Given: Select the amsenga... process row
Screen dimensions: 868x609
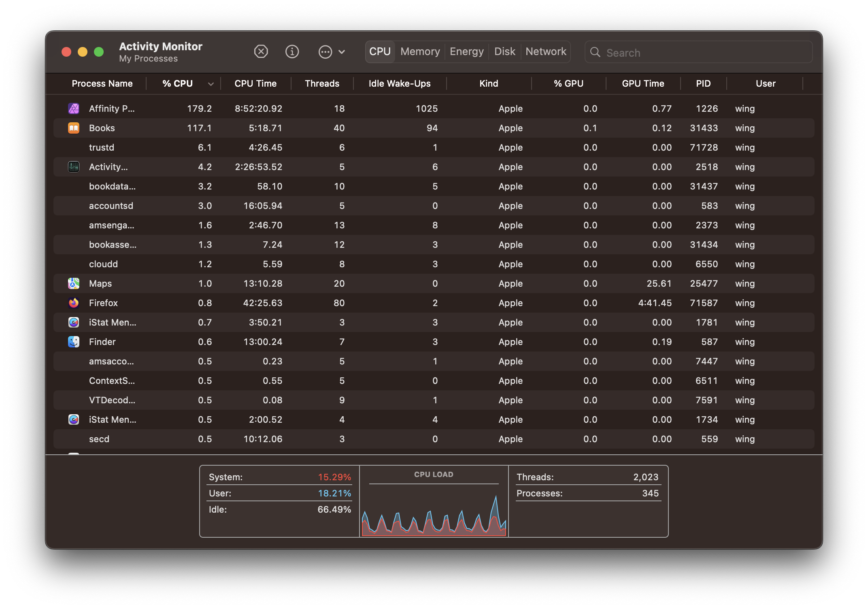Looking at the screenshot, I should pos(434,225).
